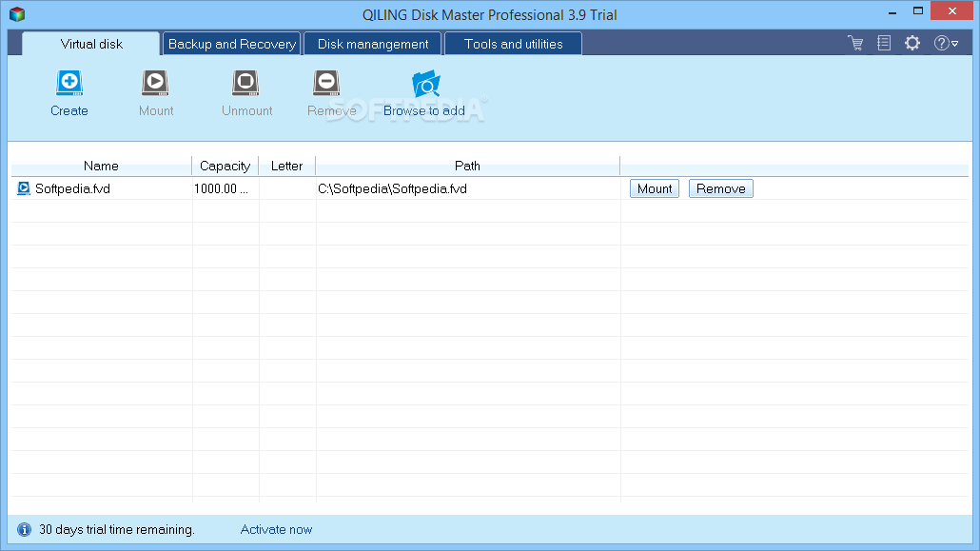Open the Tools and utilities tab

coord(513,44)
